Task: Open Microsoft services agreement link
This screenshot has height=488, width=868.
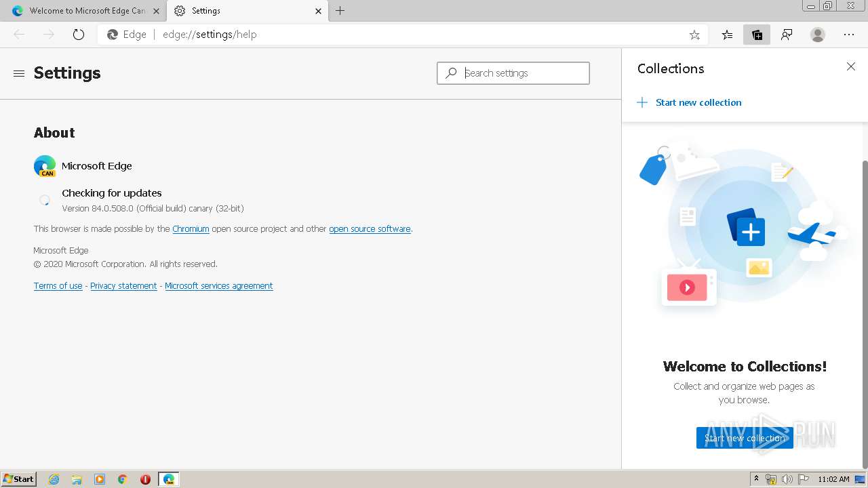Action: pos(219,286)
